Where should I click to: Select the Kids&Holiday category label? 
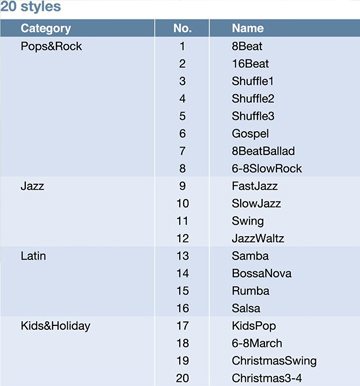point(55,326)
